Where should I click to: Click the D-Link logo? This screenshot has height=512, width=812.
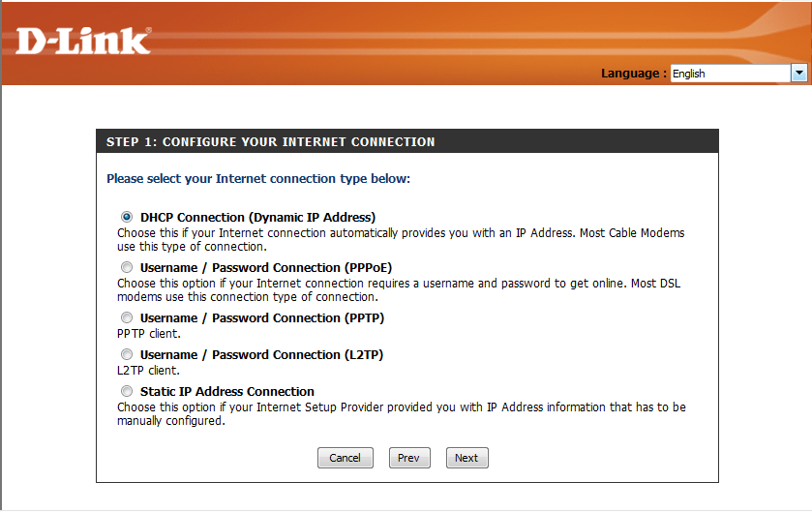[x=83, y=40]
